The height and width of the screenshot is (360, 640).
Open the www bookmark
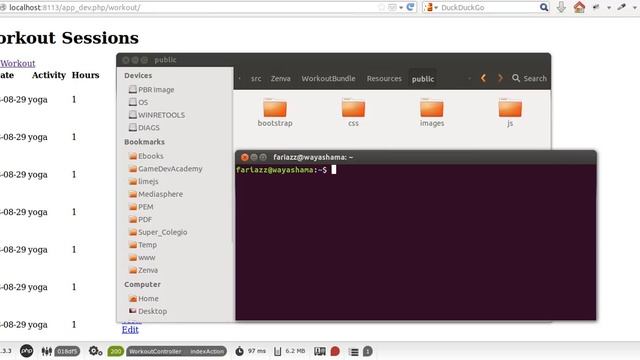point(142,258)
